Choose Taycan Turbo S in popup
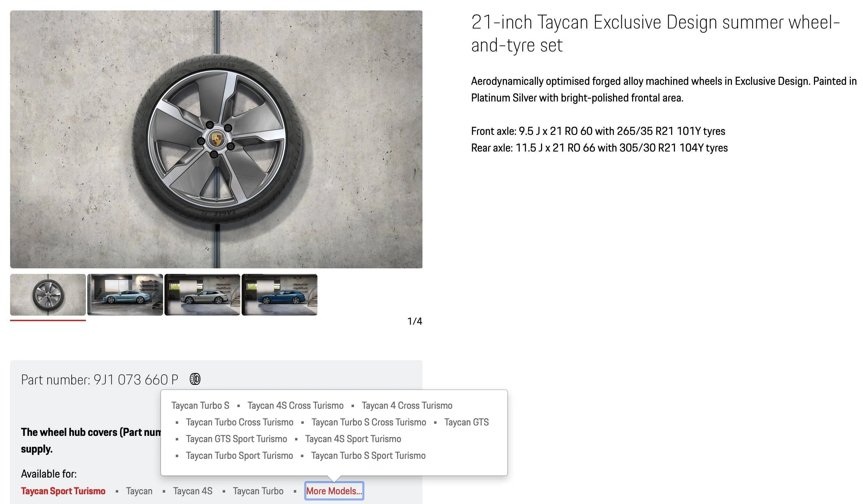 point(200,405)
